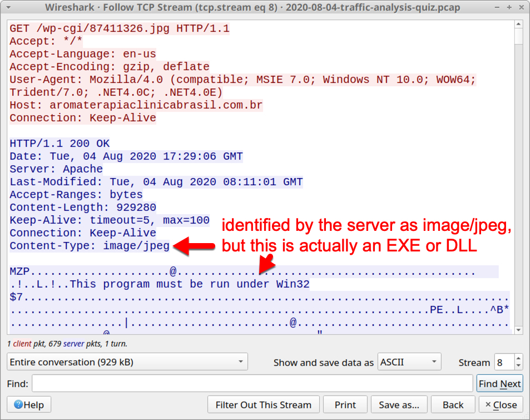The image size is (530, 420).
Task: Click the Accept-Ranges: bytes line
Action: pos(76,195)
